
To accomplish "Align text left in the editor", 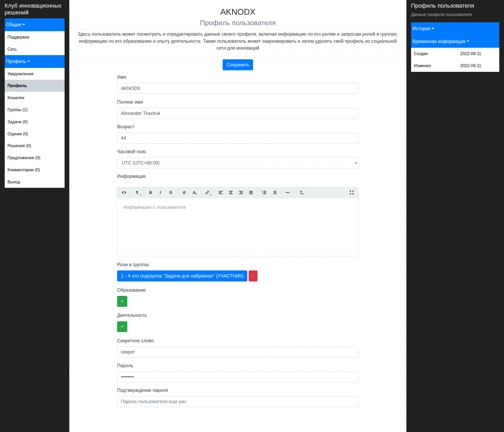I will click(x=221, y=193).
